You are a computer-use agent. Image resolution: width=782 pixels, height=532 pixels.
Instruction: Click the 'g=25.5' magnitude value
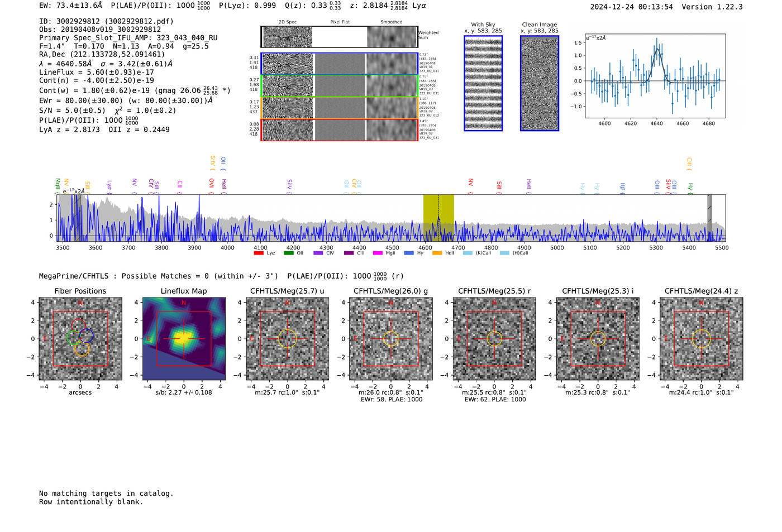[x=195, y=46]
